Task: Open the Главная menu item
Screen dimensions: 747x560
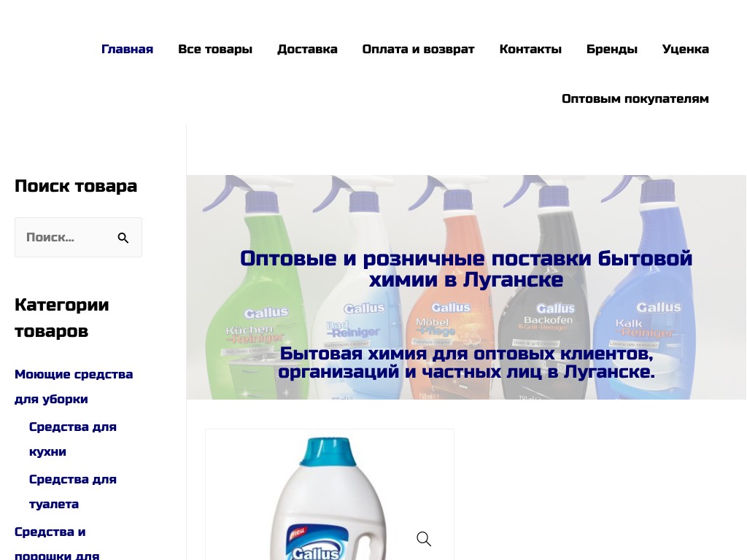Action: [x=127, y=49]
